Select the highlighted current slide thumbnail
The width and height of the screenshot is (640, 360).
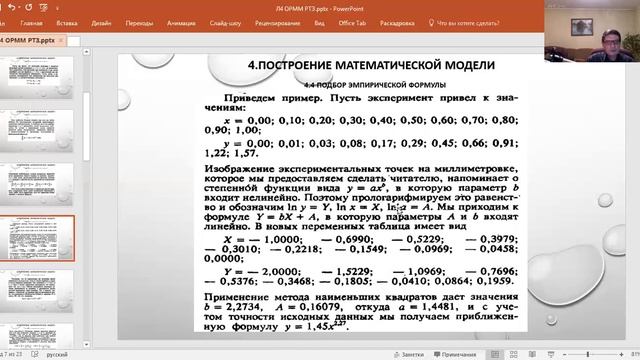click(x=37, y=238)
